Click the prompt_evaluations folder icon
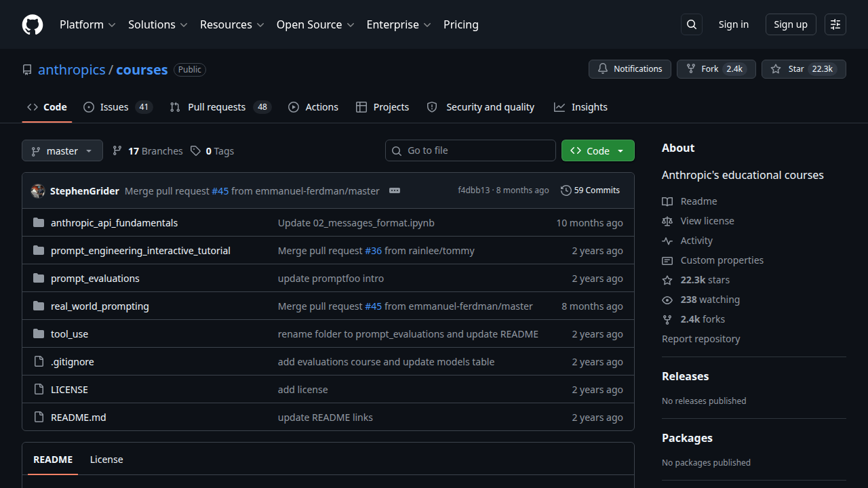Image resolution: width=868 pixels, height=488 pixels. (39, 279)
